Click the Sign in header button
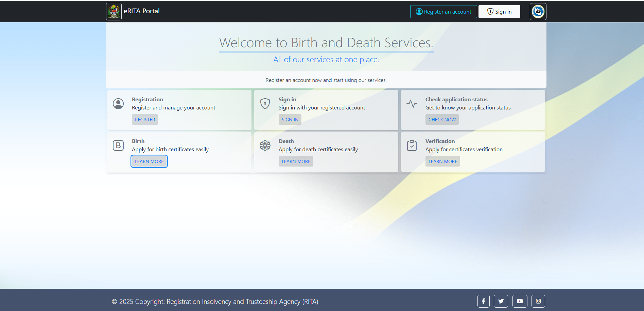The width and height of the screenshot is (644, 311). (499, 12)
